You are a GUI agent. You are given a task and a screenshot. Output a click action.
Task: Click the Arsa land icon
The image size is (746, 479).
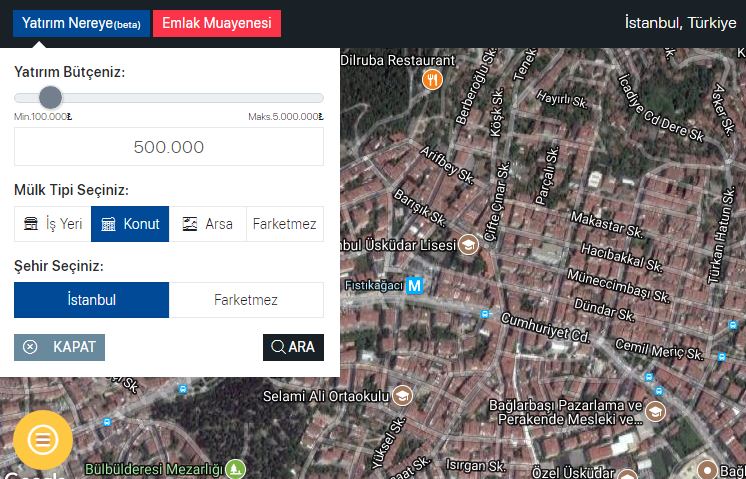(190, 224)
